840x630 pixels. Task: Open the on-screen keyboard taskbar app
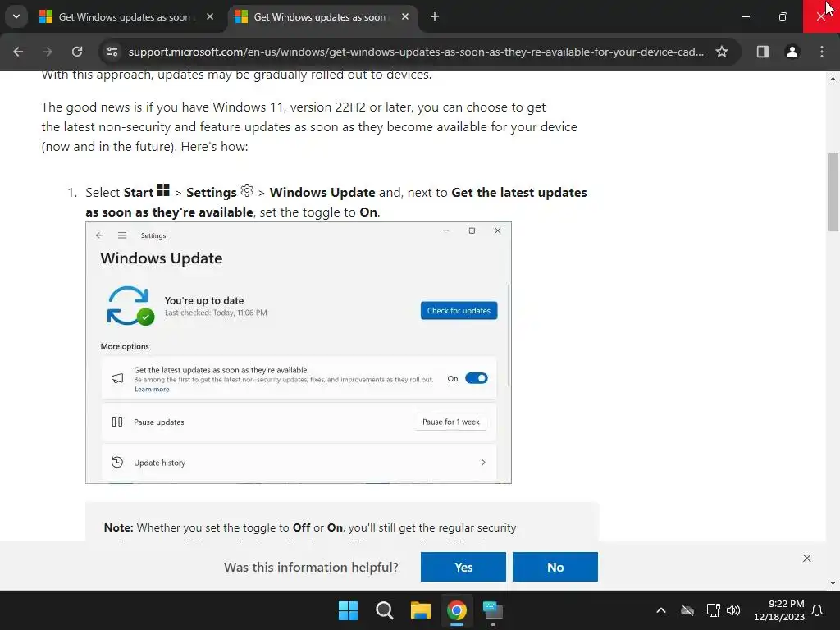pos(493,610)
